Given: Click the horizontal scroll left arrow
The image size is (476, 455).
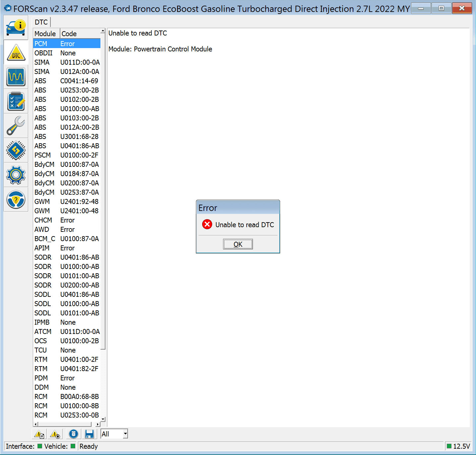Looking at the screenshot, I should pos(36,424).
